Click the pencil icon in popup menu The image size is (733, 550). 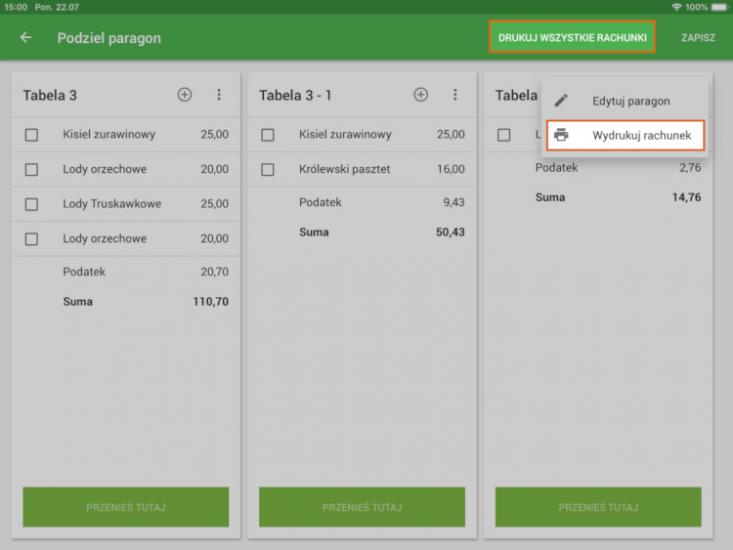coord(561,101)
